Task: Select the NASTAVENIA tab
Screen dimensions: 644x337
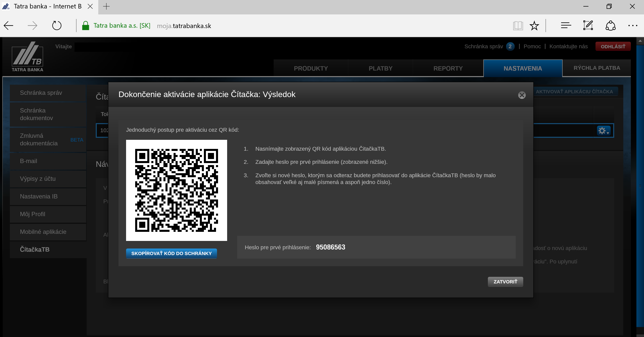Action: tap(523, 68)
